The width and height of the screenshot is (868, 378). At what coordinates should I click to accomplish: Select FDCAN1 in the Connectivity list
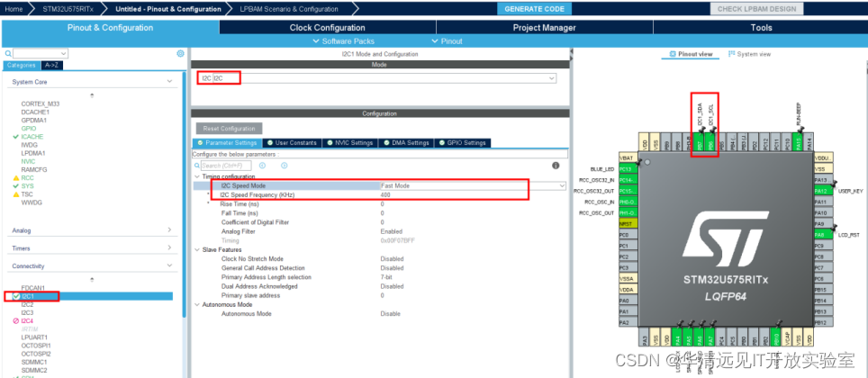32,288
